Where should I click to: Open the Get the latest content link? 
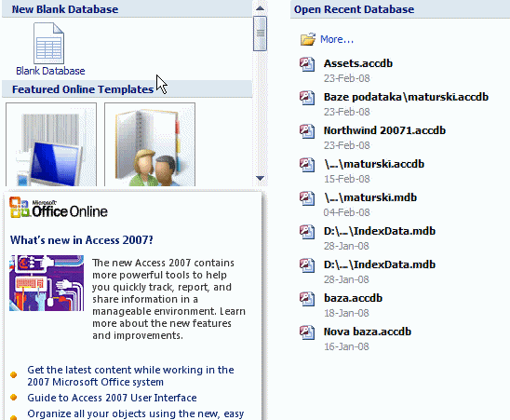click(130, 375)
